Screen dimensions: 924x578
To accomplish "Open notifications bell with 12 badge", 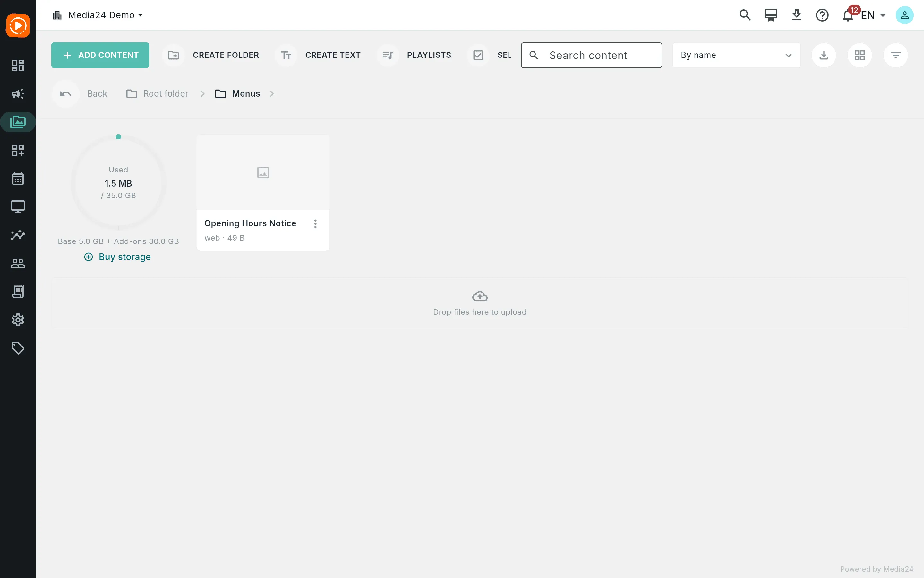I will coord(848,15).
